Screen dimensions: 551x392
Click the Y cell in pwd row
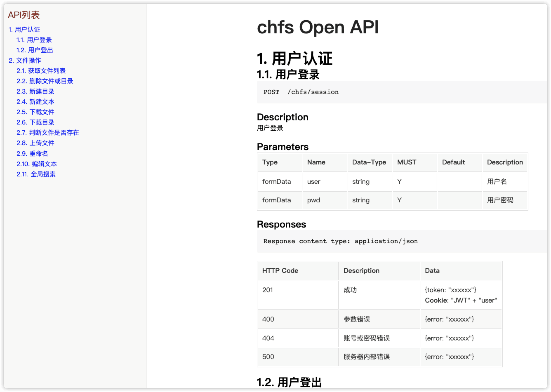[414, 200]
